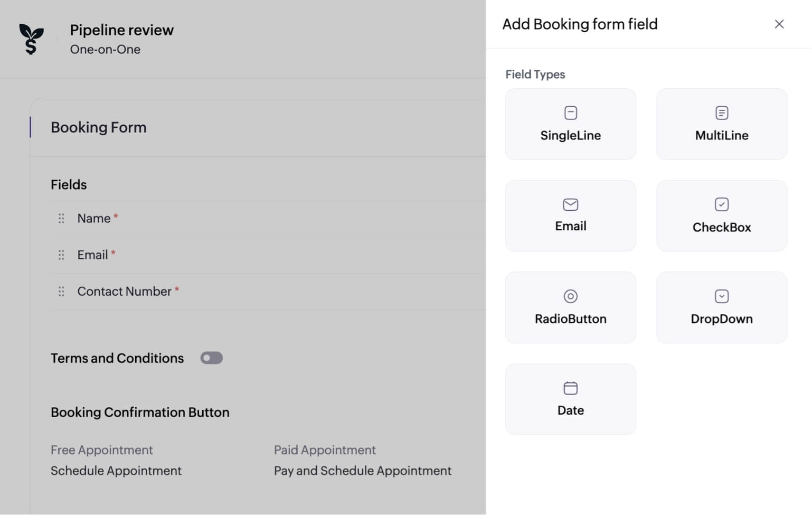Select the Contact Number field row
This screenshot has width=812, height=515.
pos(125,292)
